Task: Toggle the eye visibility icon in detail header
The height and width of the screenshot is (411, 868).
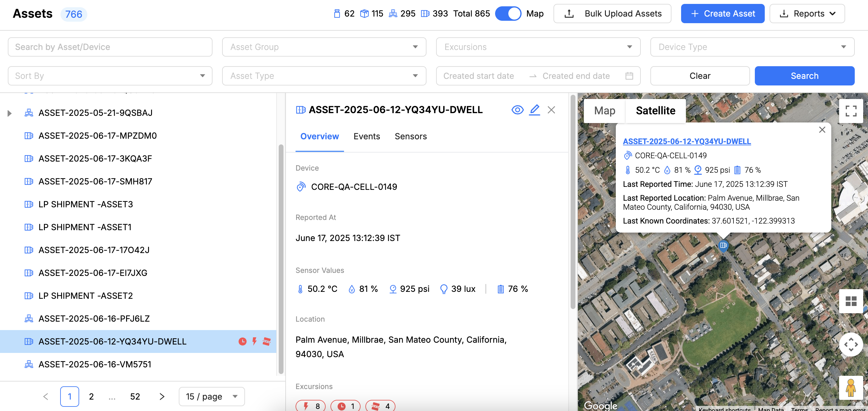Action: pos(517,110)
